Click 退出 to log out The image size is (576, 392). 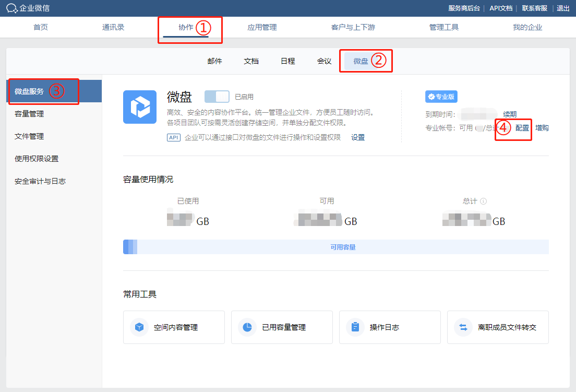(x=563, y=8)
